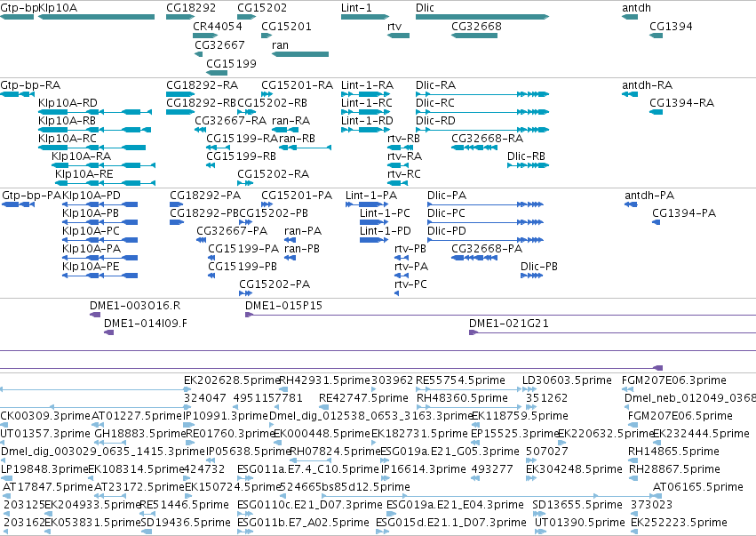The width and height of the screenshot is (756, 536).
Task: Select the CG32668 gene label
Action: tap(476, 26)
